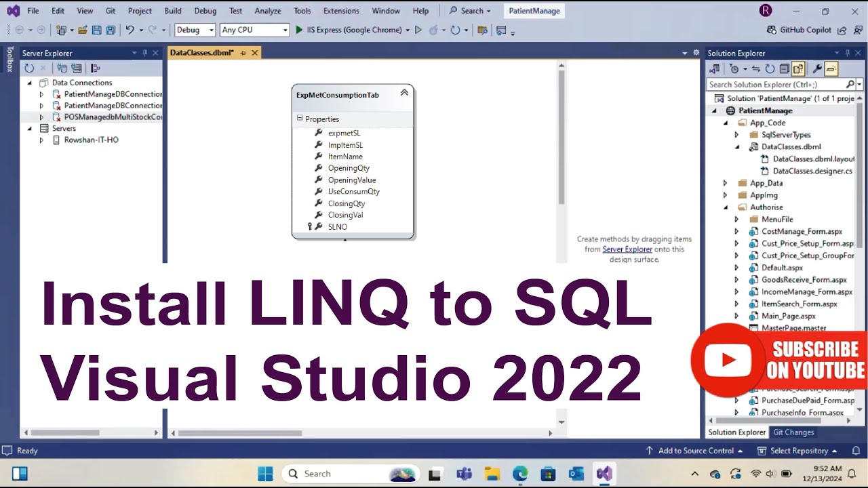The width and height of the screenshot is (868, 488).
Task: Select the ItemName property
Action: (345, 157)
